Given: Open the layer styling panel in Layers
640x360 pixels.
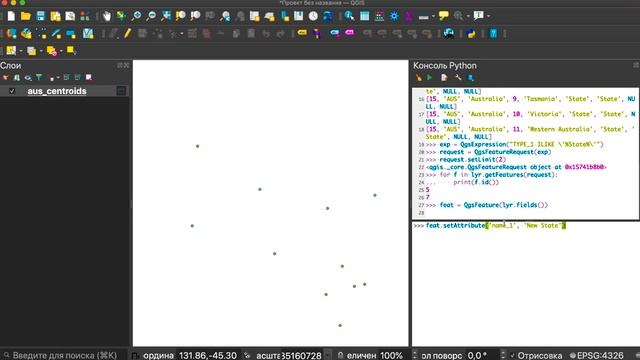Looking at the screenshot, I should point(5,78).
